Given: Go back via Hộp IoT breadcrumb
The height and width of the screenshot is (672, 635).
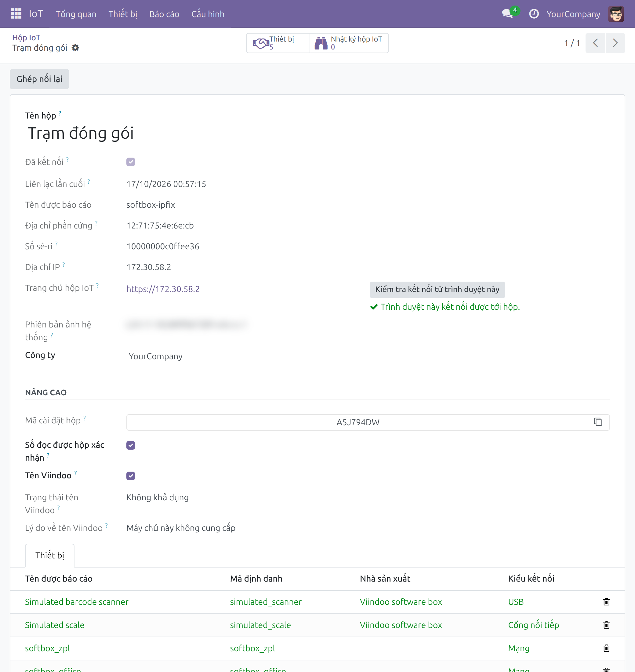Looking at the screenshot, I should click(26, 38).
